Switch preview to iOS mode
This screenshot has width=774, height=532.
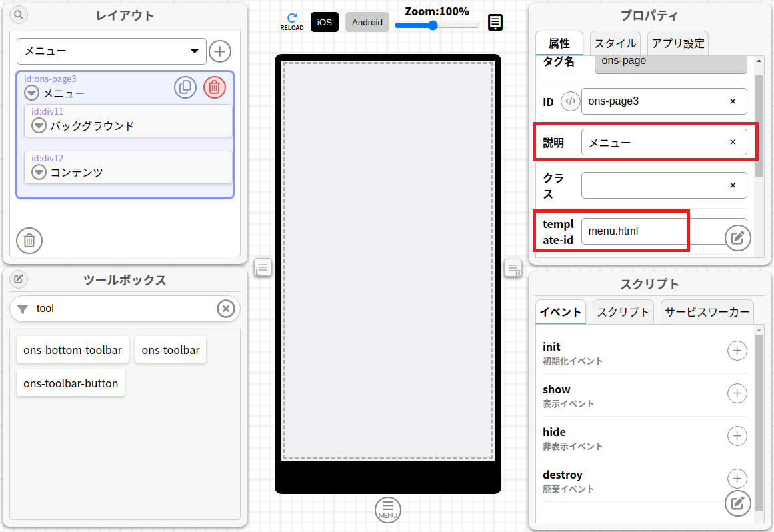325,22
